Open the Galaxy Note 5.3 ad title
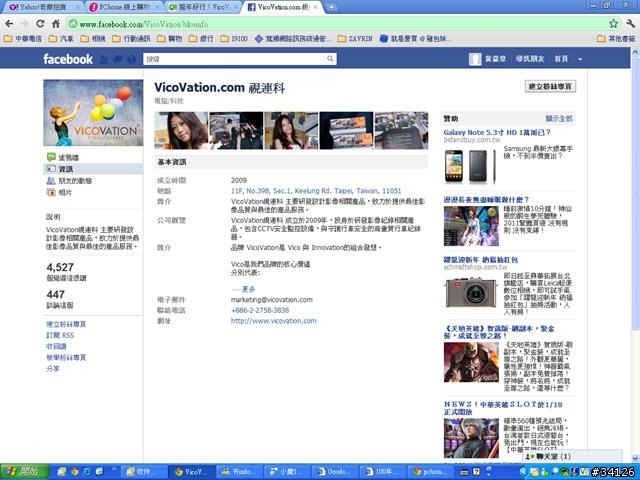This screenshot has width=640, height=480. pos(497,132)
